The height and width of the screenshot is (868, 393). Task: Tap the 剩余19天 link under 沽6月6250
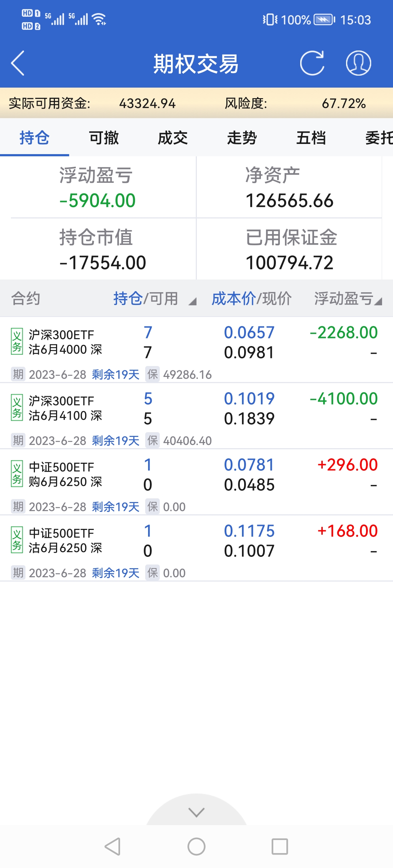tap(116, 573)
